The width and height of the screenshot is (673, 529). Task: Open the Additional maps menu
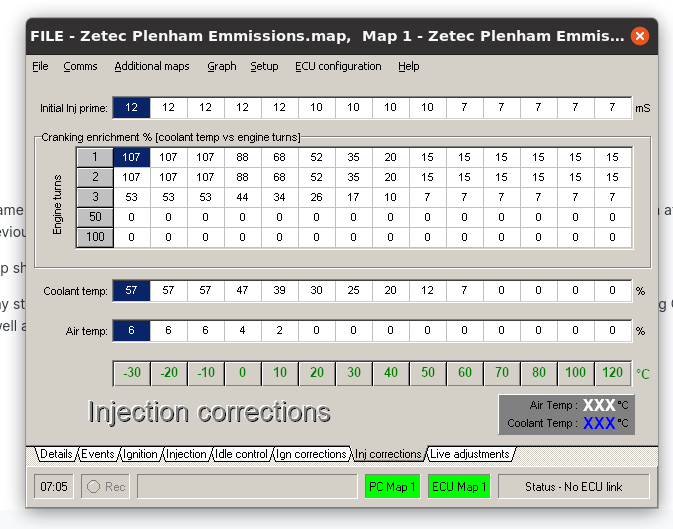pos(152,66)
